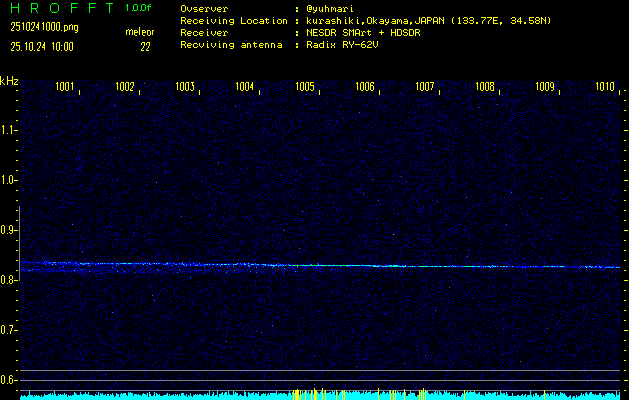The height and width of the screenshot is (400, 629).
Task: Click the @yuhmari observer name
Action: pos(325,9)
